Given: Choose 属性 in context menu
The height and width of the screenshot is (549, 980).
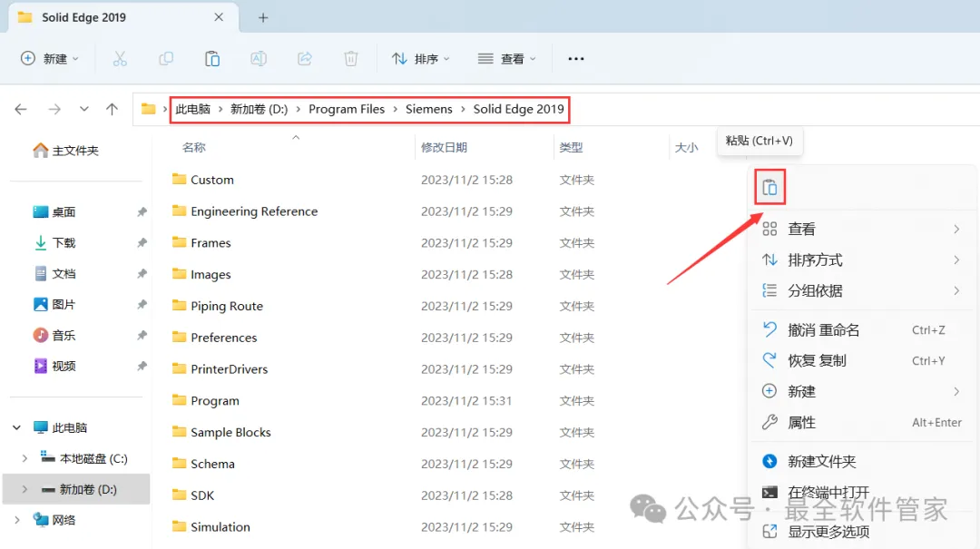Looking at the screenshot, I should pyautogui.click(x=861, y=423).
